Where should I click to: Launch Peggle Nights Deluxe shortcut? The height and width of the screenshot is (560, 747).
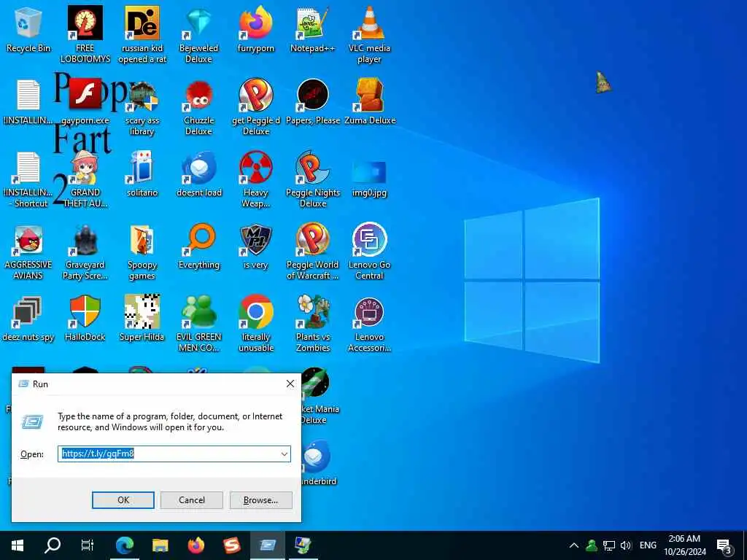[312, 180]
